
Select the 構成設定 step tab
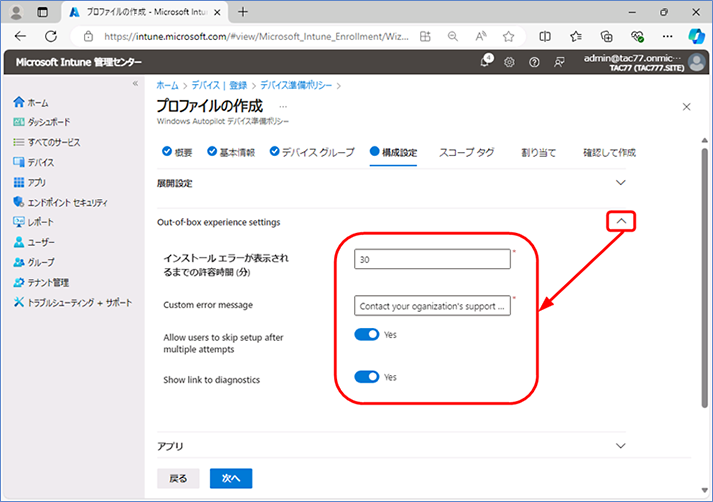click(x=393, y=152)
